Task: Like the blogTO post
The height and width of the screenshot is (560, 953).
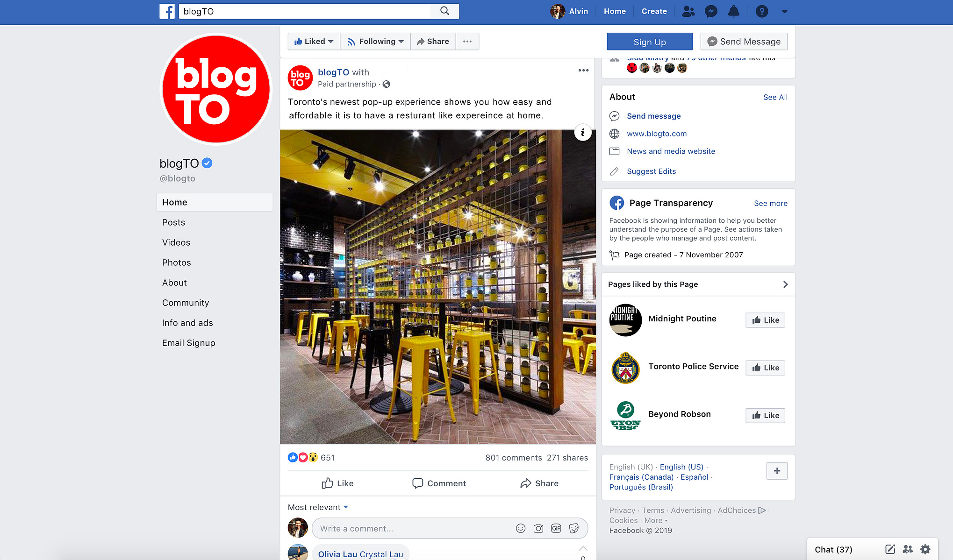Action: tap(337, 483)
